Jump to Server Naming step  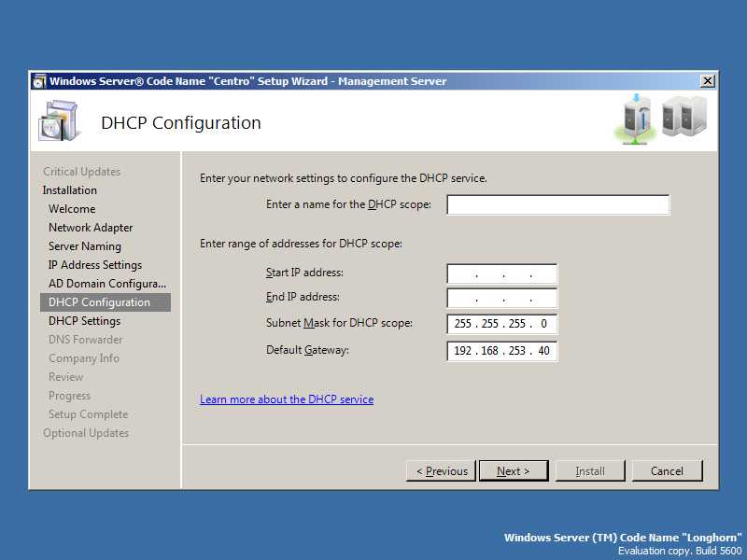[85, 246]
